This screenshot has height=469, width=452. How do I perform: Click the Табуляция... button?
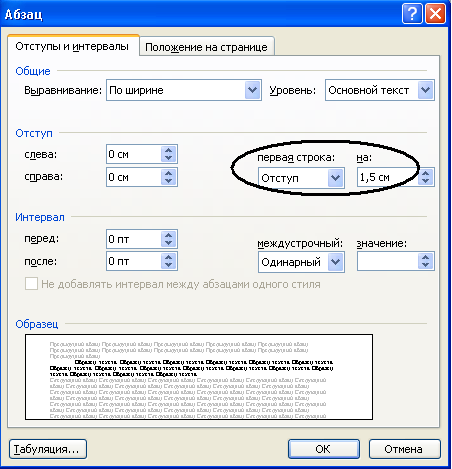click(x=48, y=449)
